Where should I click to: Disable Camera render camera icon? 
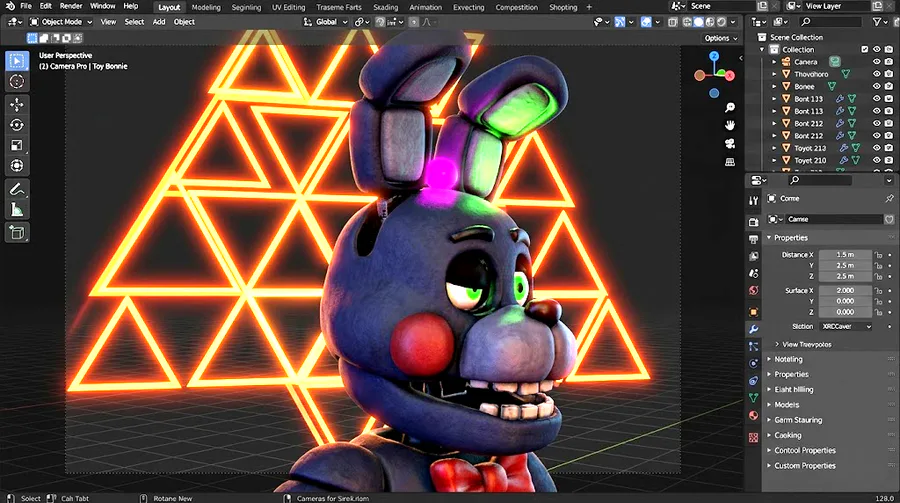pyautogui.click(x=889, y=62)
